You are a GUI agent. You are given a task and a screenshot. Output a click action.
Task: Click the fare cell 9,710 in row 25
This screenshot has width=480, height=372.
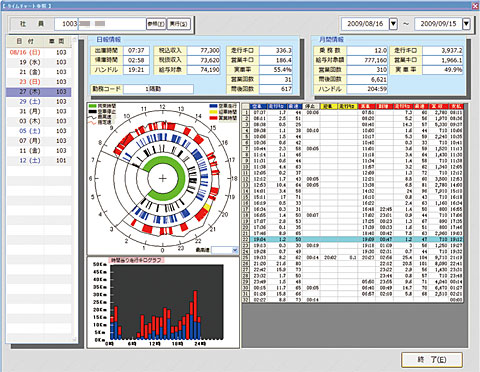(x=440, y=258)
